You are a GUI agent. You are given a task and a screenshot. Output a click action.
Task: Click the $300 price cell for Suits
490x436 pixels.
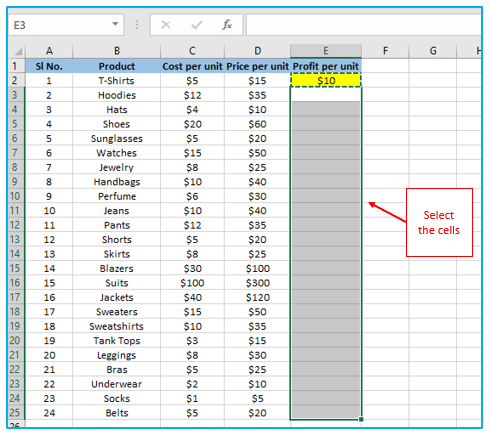257,283
